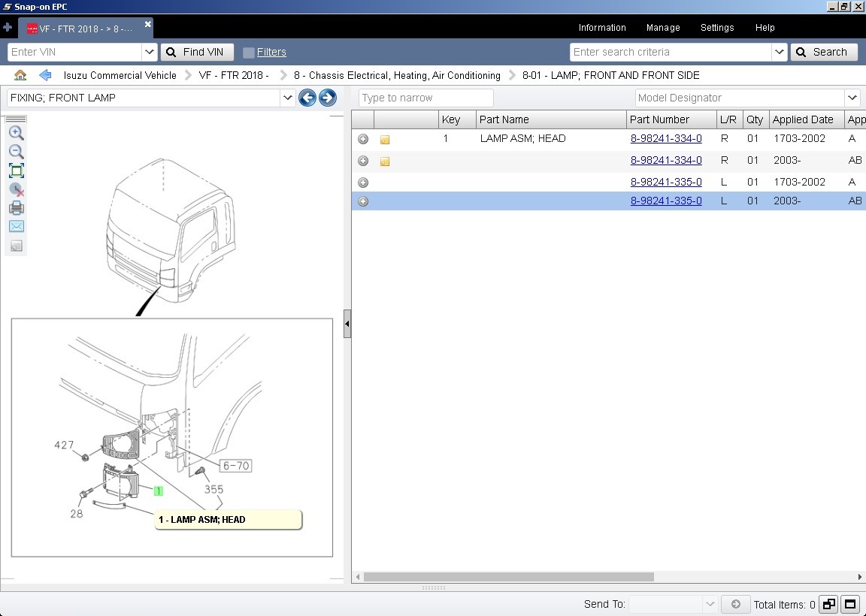
Task: Click the Find VIN button
Action: [x=197, y=52]
